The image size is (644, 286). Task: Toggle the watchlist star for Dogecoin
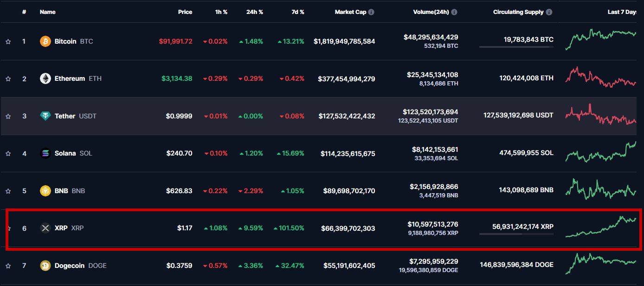pyautogui.click(x=8, y=265)
